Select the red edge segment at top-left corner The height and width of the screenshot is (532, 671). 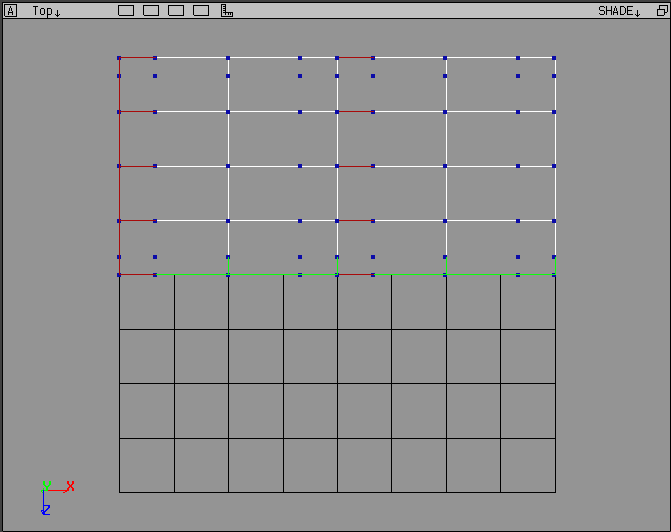137,58
